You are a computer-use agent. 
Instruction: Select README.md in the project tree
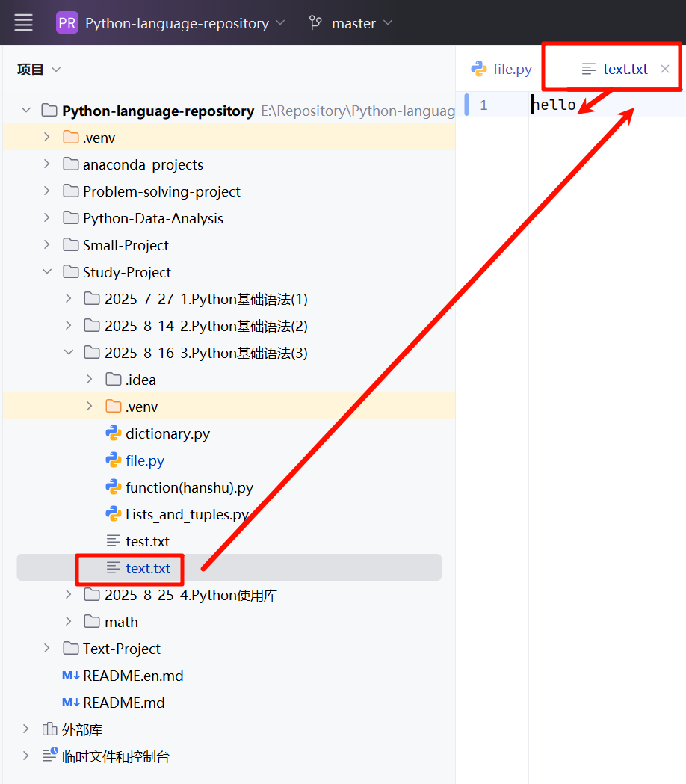click(x=124, y=703)
